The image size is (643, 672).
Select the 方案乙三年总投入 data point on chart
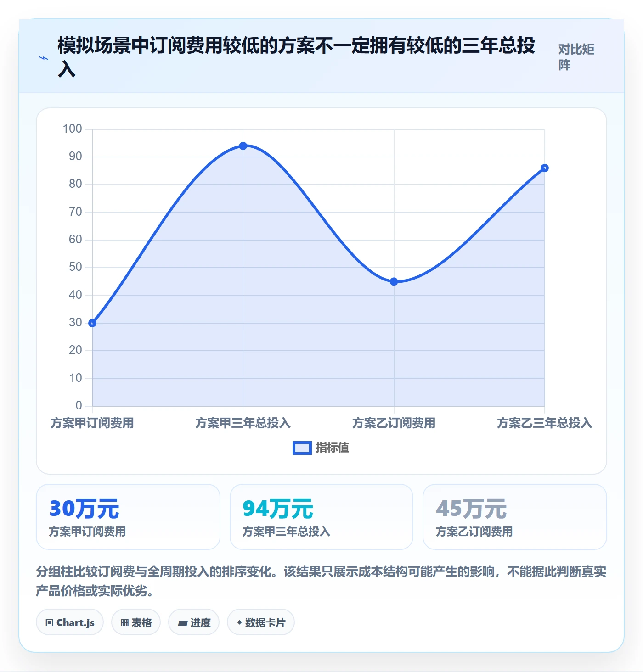click(x=544, y=168)
